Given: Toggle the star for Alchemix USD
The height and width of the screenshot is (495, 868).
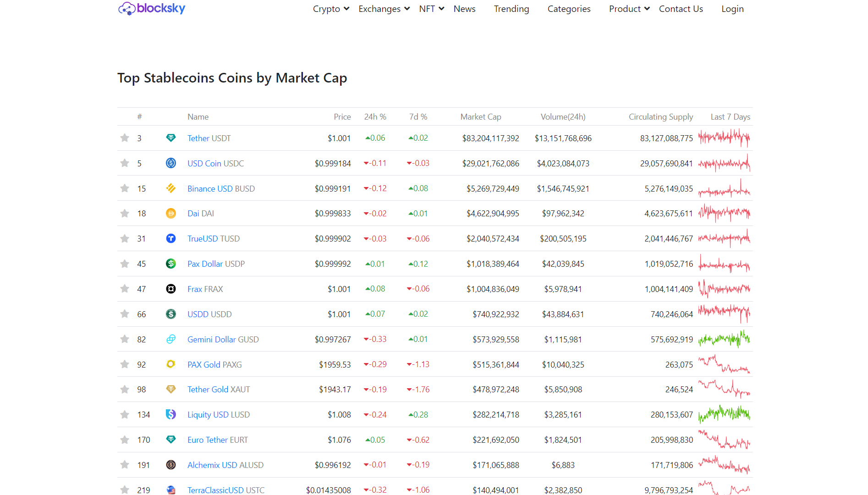Looking at the screenshot, I should click(x=125, y=465).
